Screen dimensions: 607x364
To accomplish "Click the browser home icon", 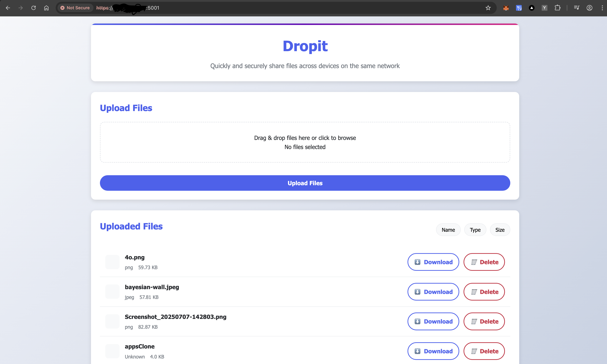I will [46, 8].
